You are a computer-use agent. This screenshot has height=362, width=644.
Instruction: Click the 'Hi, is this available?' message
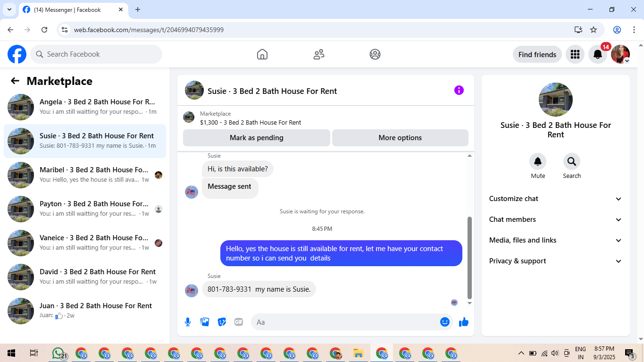click(238, 169)
